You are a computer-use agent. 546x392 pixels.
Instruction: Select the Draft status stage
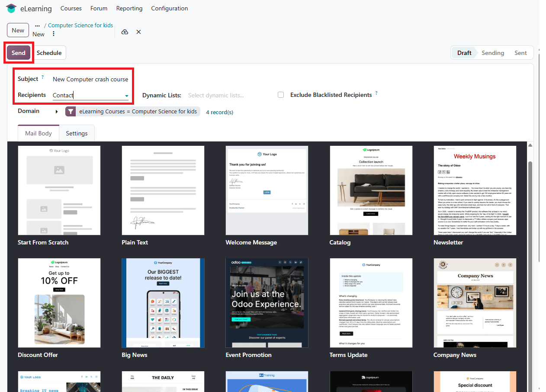pyautogui.click(x=464, y=53)
